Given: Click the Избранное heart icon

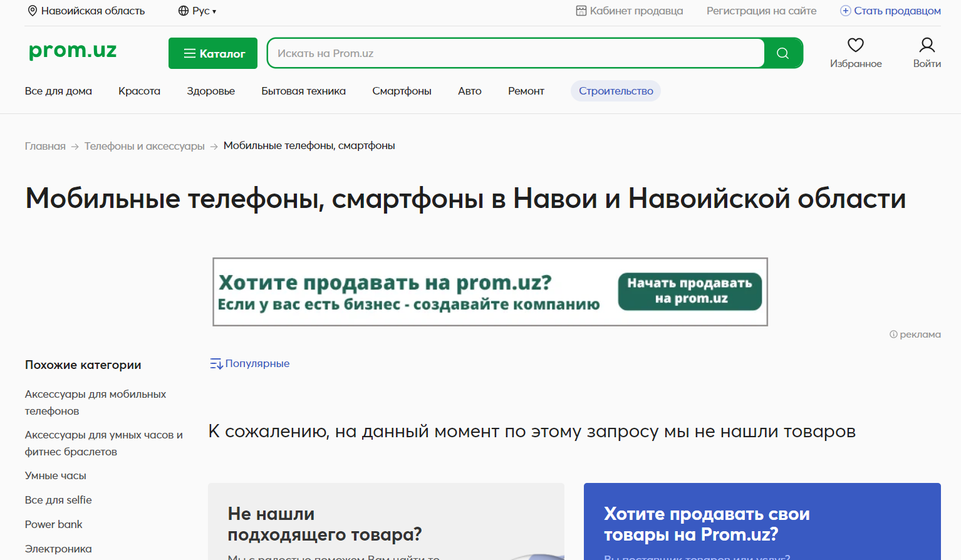Looking at the screenshot, I should [x=856, y=45].
